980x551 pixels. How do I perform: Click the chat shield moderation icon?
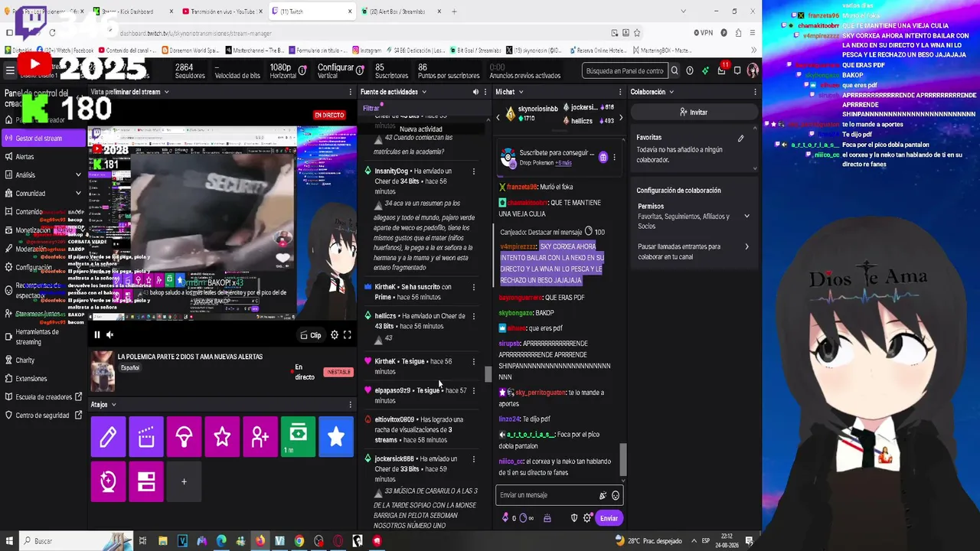(x=574, y=518)
